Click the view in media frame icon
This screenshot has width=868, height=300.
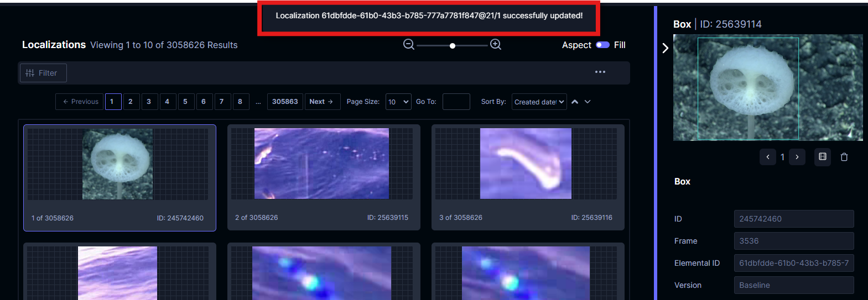(823, 157)
